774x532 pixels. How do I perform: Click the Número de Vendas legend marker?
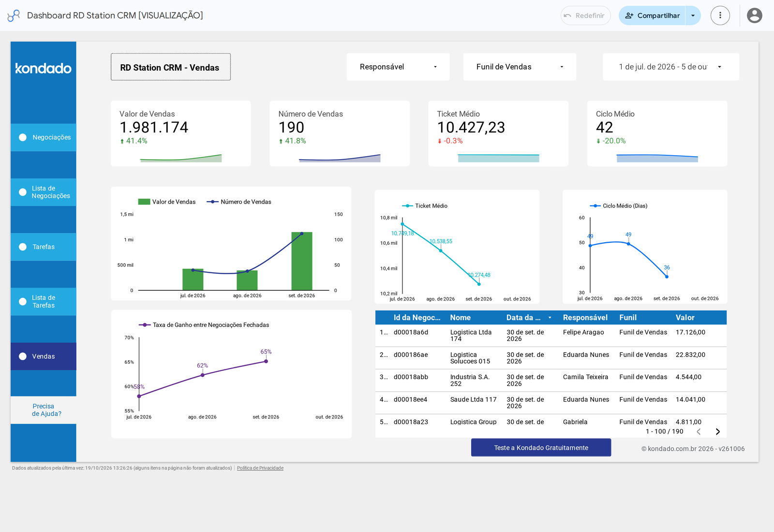point(212,202)
